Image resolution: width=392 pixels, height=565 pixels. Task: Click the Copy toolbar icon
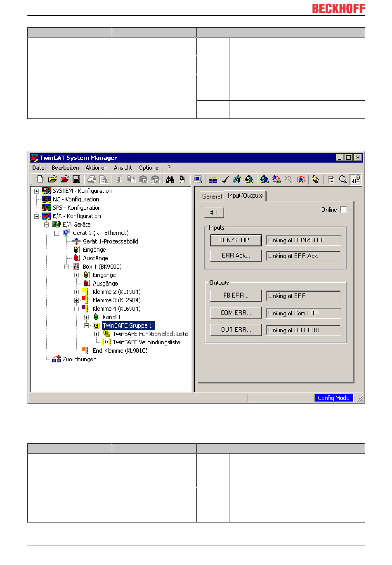[x=131, y=179]
